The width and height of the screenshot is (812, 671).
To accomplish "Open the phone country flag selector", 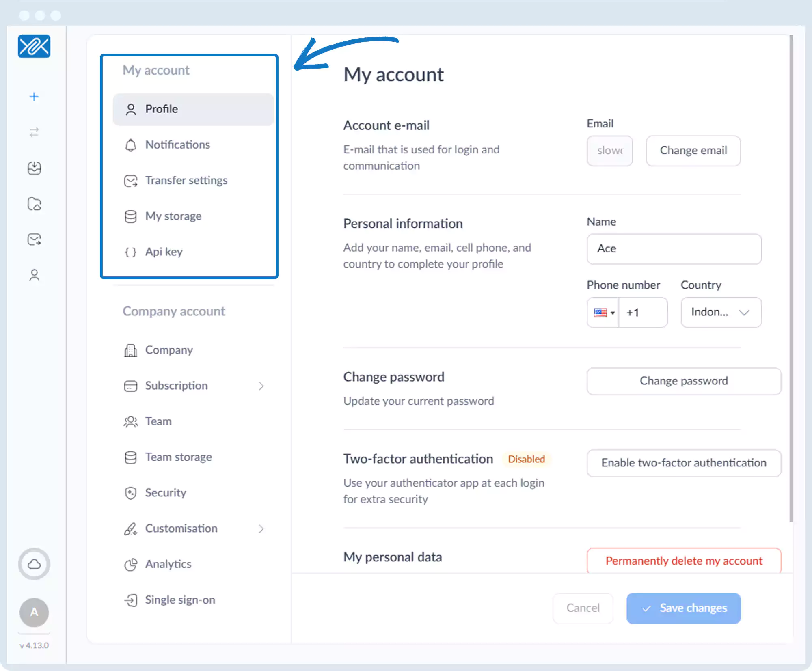I will click(x=603, y=313).
